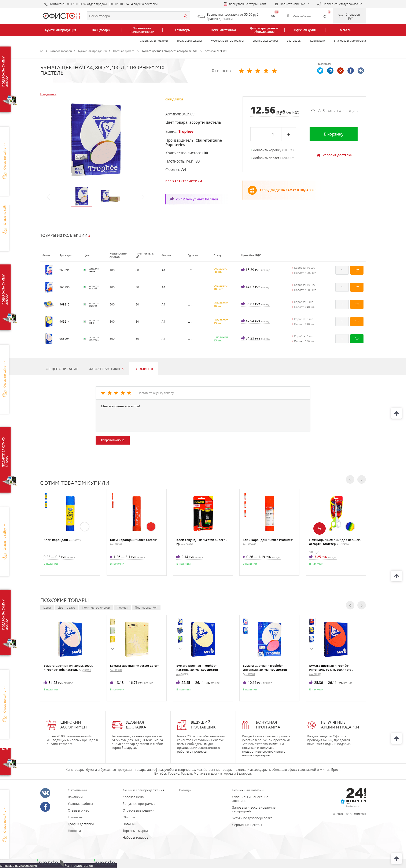Image resolution: width=406 pixels, height=868 pixels.
Task: Select 'Отзывы' tab
Action: click(x=144, y=369)
